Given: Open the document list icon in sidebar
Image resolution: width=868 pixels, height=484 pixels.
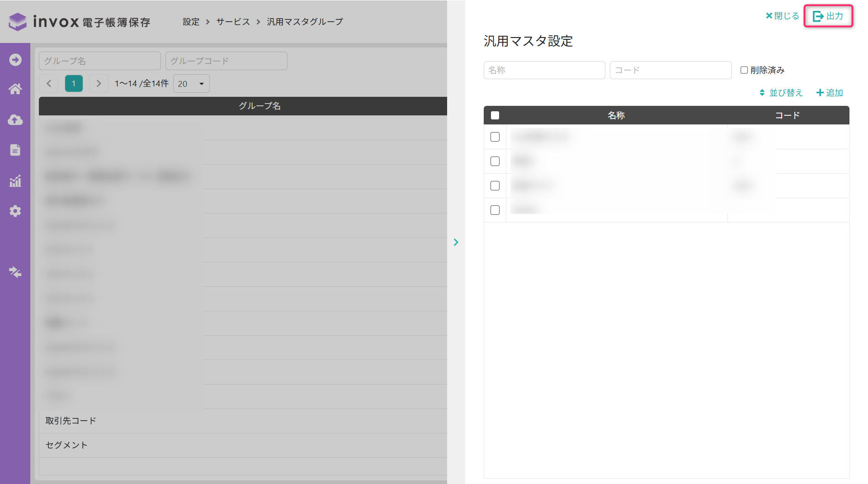Looking at the screenshot, I should pos(15,150).
